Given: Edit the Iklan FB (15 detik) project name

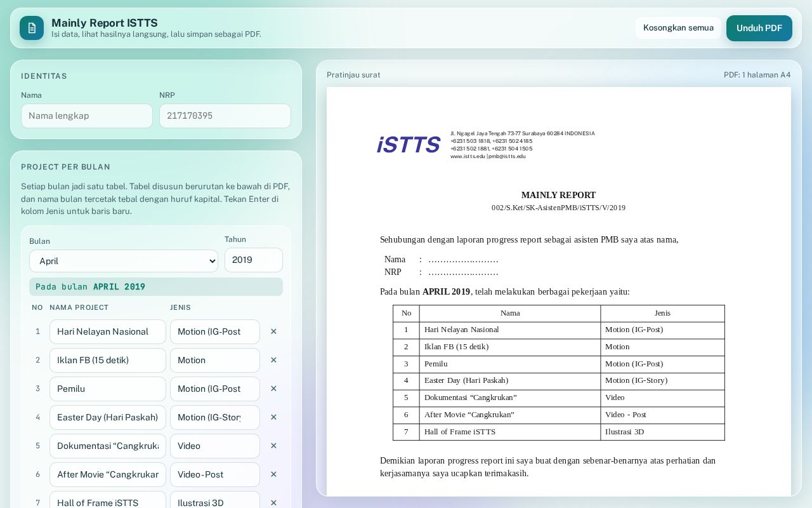Looking at the screenshot, I should pyautogui.click(x=108, y=360).
